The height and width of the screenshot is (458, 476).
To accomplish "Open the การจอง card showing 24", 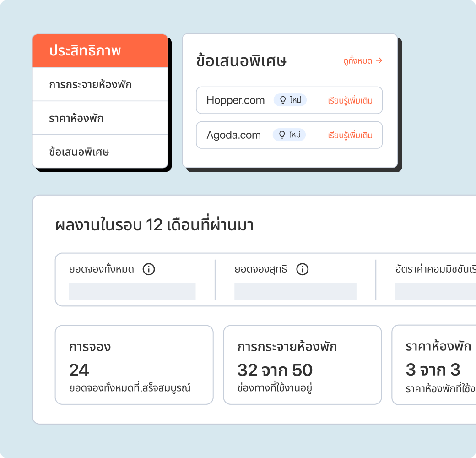I will pyautogui.click(x=134, y=365).
